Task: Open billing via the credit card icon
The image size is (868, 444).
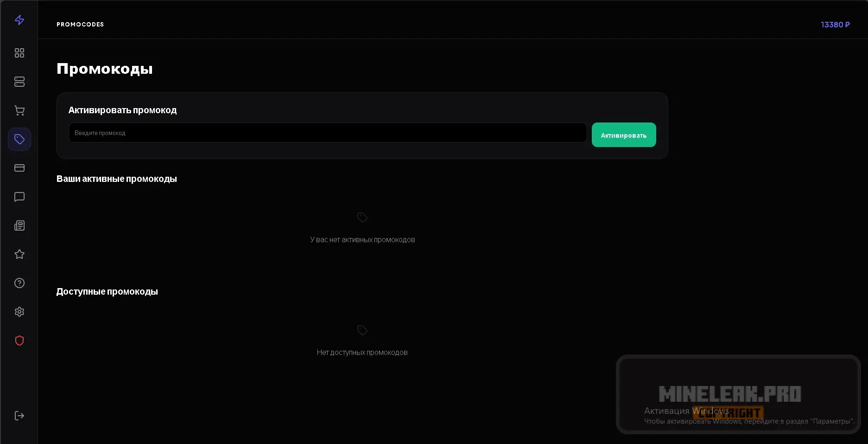Action: (19, 168)
